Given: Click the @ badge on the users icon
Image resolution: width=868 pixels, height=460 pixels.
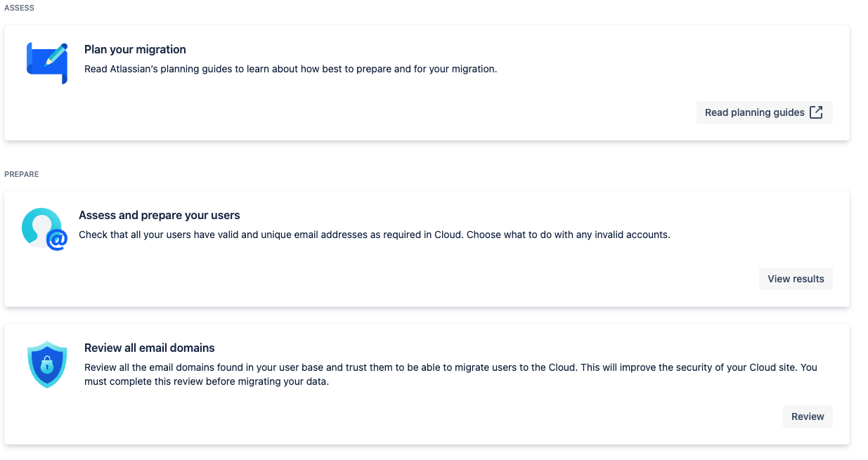Looking at the screenshot, I should point(56,240).
